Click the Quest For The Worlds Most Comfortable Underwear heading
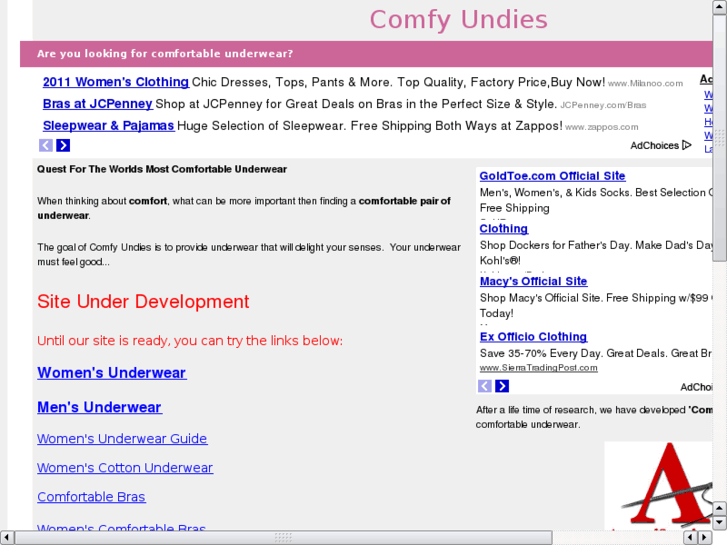Viewport: 727px width, 545px height. [162, 169]
